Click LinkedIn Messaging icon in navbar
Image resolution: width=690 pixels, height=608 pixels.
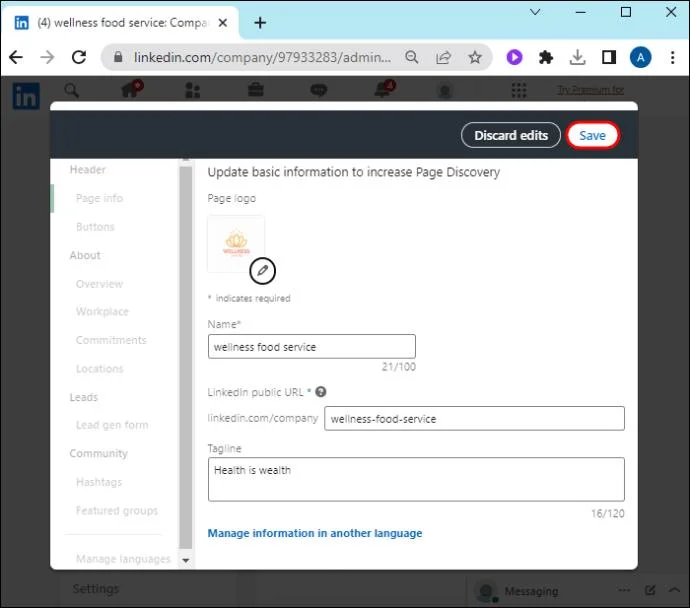click(319, 90)
